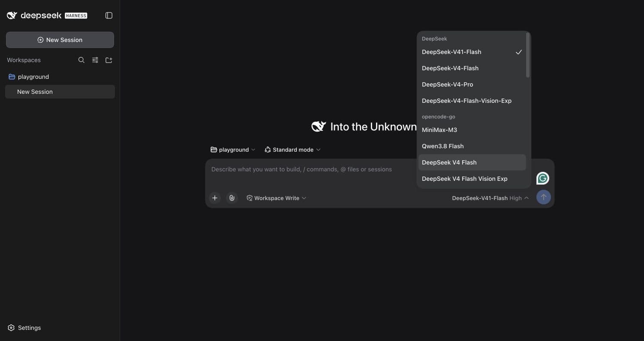The height and width of the screenshot is (341, 644).
Task: Select DeepSeek V4 Flash Vision Exp
Action: point(472,179)
